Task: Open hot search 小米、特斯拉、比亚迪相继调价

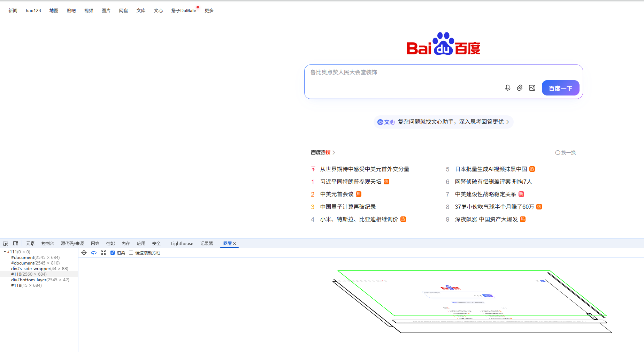Action: [359, 219]
